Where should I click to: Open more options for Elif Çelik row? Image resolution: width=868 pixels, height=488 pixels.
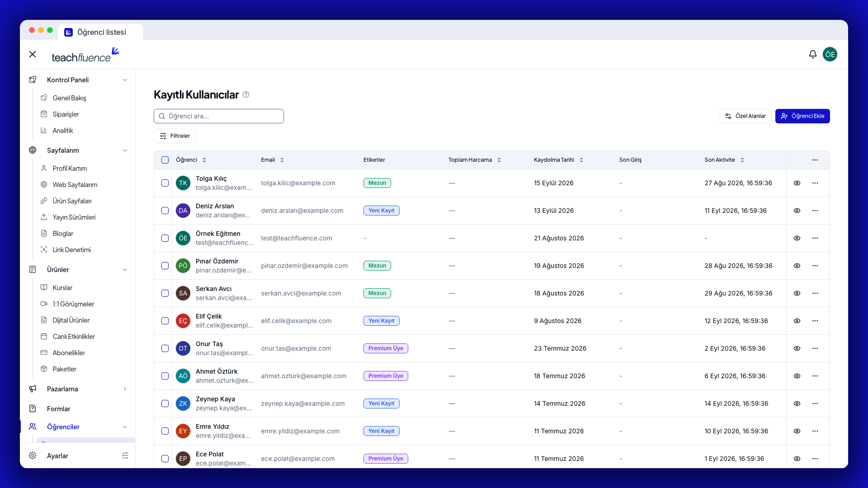coord(815,321)
